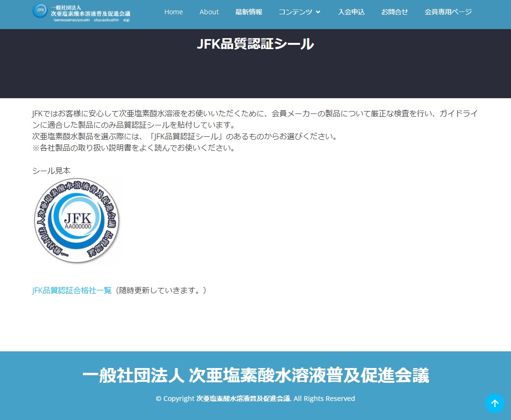Screen dimensions: 511x420
Task: Click the chevron arrow next to コンテンツ
Action: (x=318, y=12)
